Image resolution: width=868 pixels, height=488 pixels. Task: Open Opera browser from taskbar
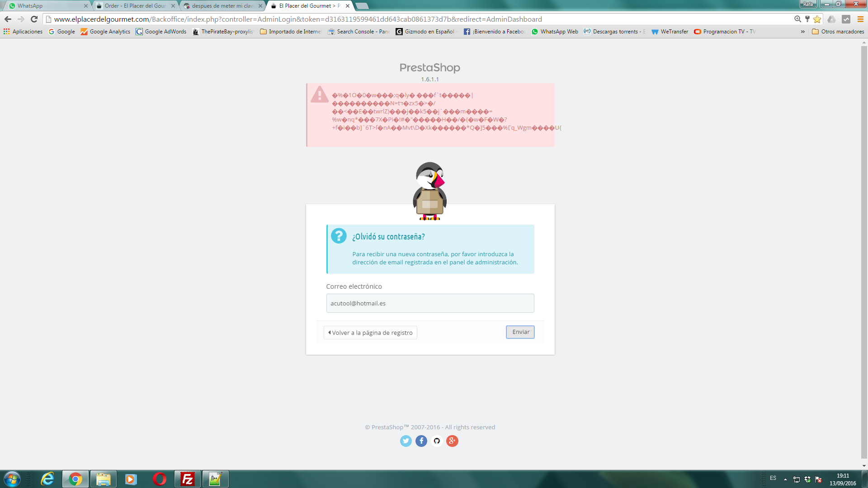click(x=159, y=479)
